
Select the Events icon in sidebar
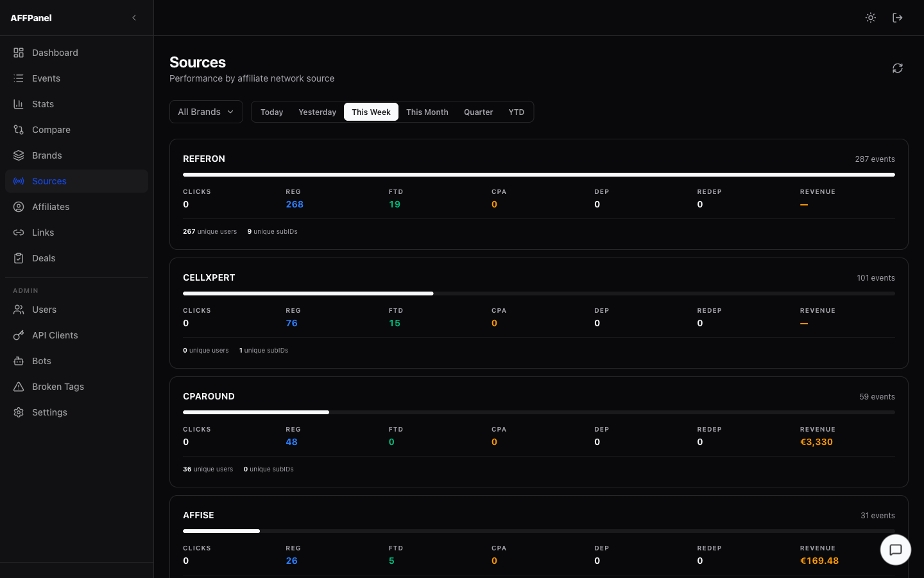(19, 78)
